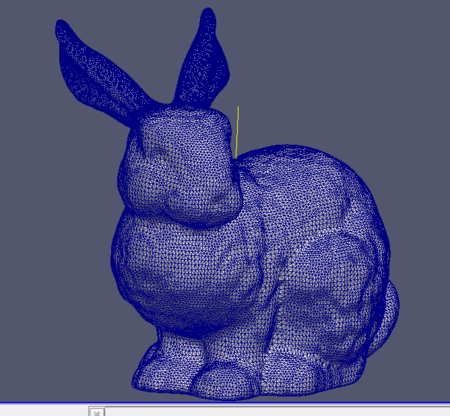
Task: Click the yellow line behind the bunny's head
Action: (x=237, y=132)
